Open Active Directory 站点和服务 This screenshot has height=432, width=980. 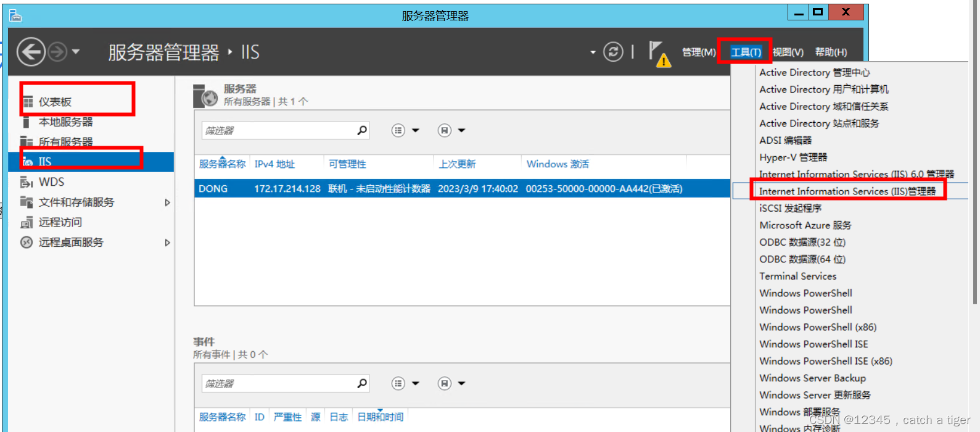819,123
